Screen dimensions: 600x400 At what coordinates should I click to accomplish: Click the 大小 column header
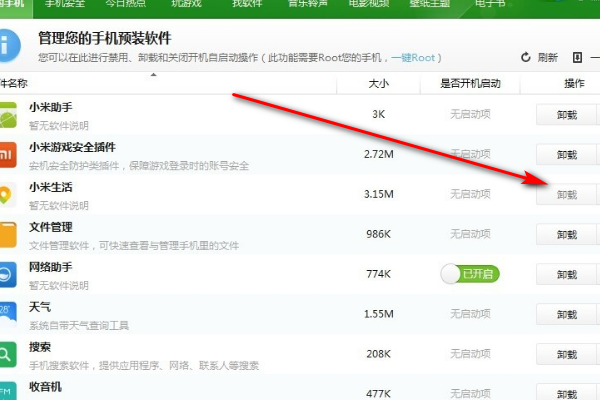378,83
